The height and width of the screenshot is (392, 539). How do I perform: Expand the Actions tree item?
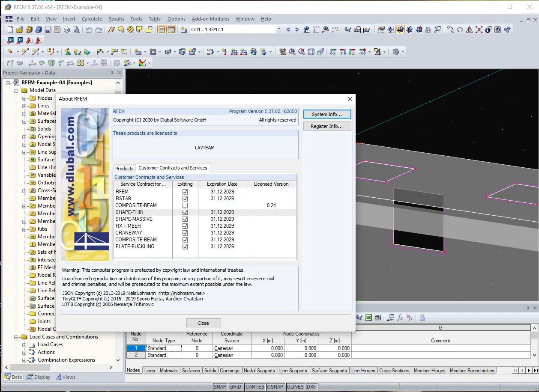click(x=24, y=352)
